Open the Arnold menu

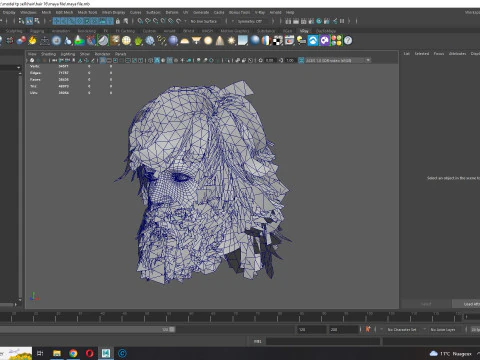point(275,12)
